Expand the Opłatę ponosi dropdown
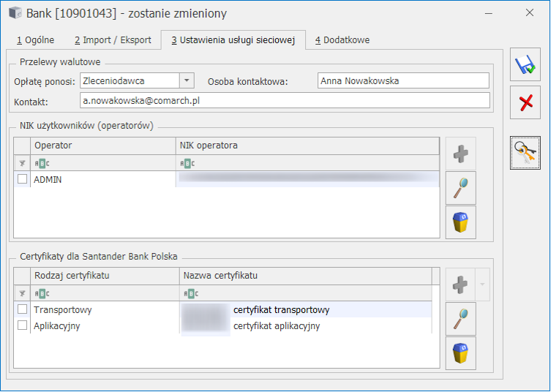This screenshot has height=392, width=551. pos(187,80)
